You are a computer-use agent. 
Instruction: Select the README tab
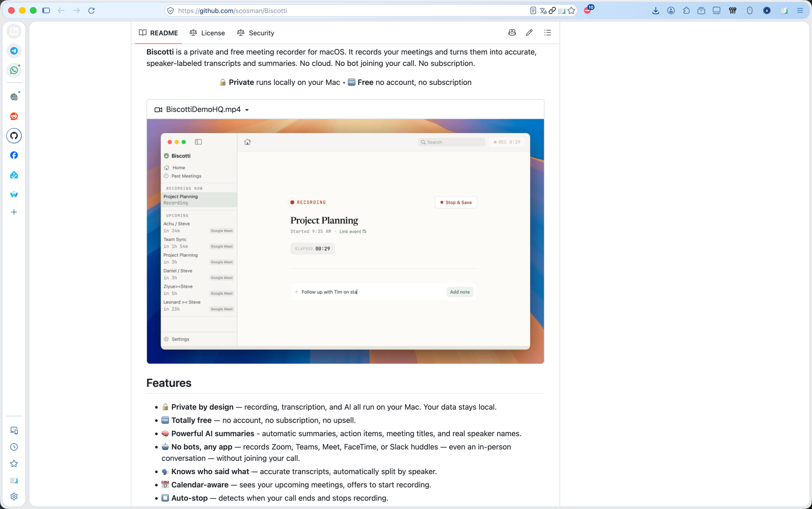pos(158,33)
